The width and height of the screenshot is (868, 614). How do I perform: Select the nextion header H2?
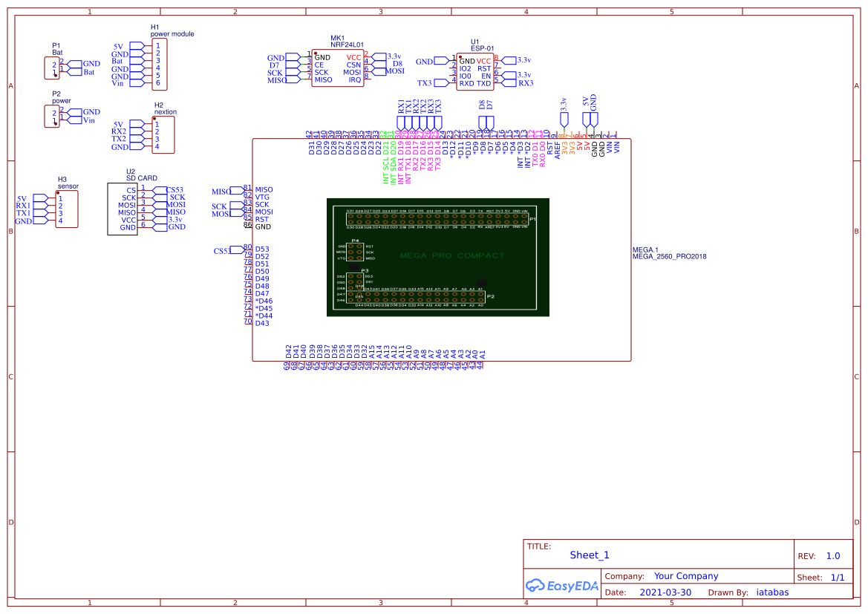click(x=163, y=134)
